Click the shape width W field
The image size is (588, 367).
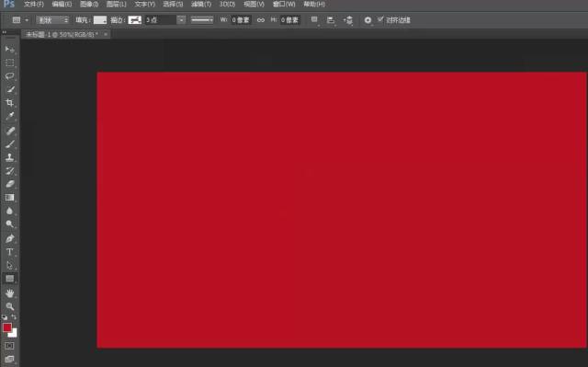(x=241, y=20)
